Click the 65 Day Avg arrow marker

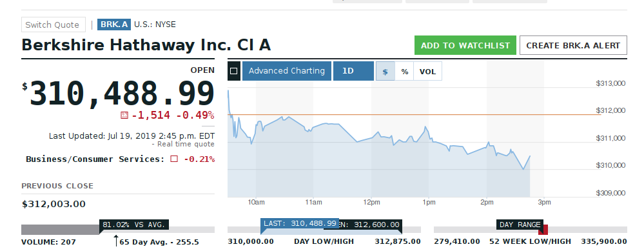point(116,240)
